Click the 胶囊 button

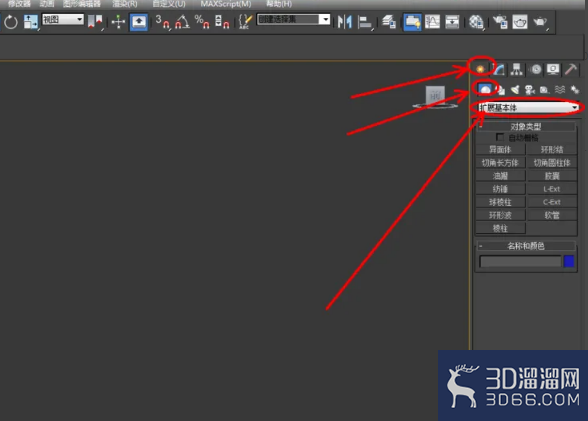pyautogui.click(x=552, y=176)
